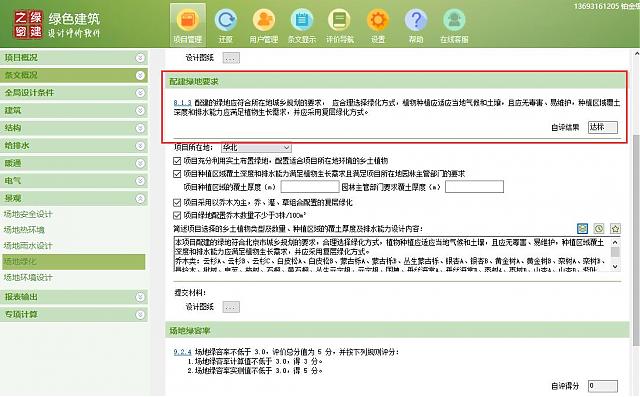Select 场地环境设计 in sidebar
The image size is (640, 397).
click(x=28, y=278)
